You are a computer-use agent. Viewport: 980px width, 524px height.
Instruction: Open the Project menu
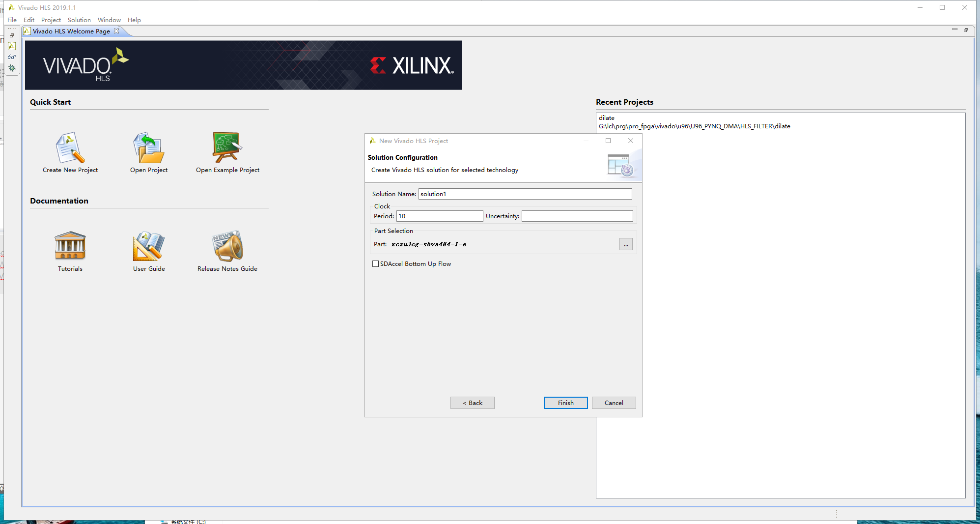pyautogui.click(x=51, y=20)
